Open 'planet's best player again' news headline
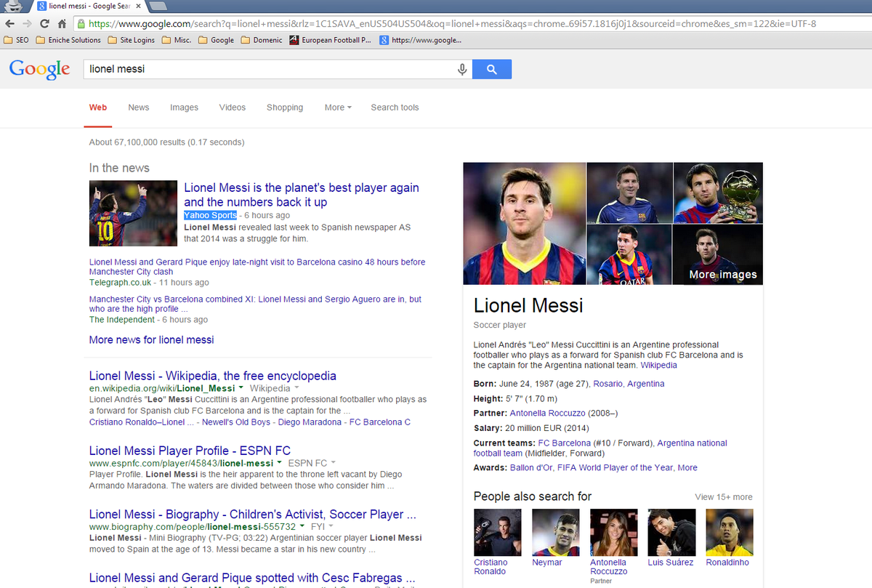This screenshot has height=588, width=872. tap(302, 195)
